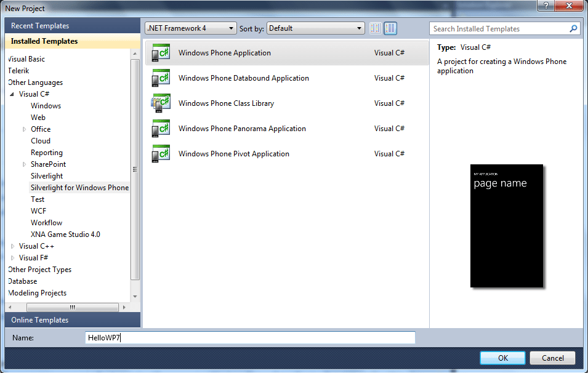Select Modeling Projects in the tree
Image resolution: width=588 pixels, height=373 pixels.
pos(37,293)
